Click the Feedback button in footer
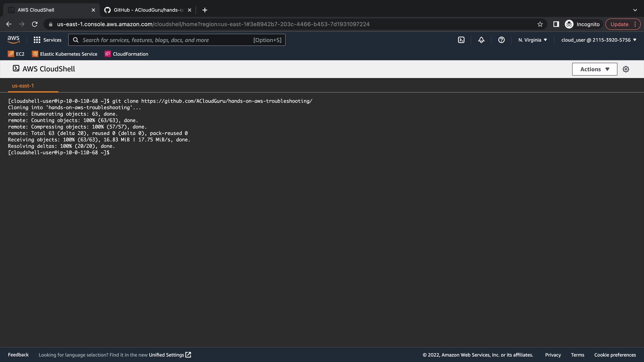This screenshot has height=362, width=644. [x=18, y=355]
